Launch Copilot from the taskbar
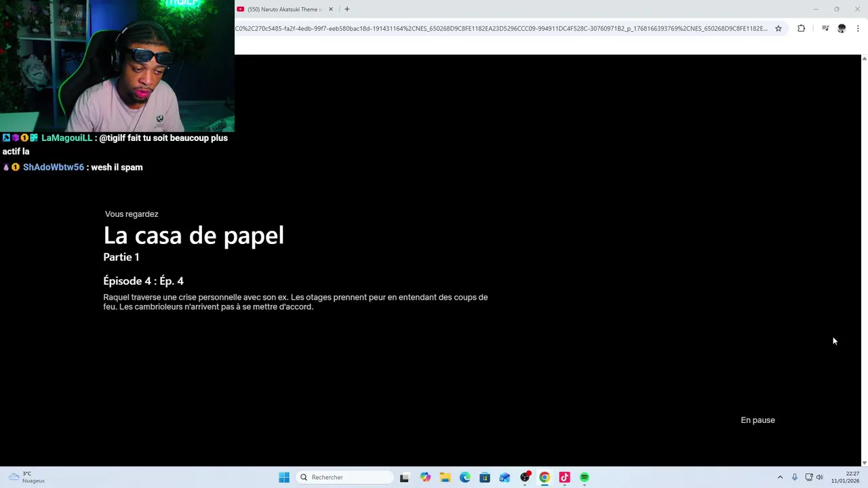 point(425,477)
